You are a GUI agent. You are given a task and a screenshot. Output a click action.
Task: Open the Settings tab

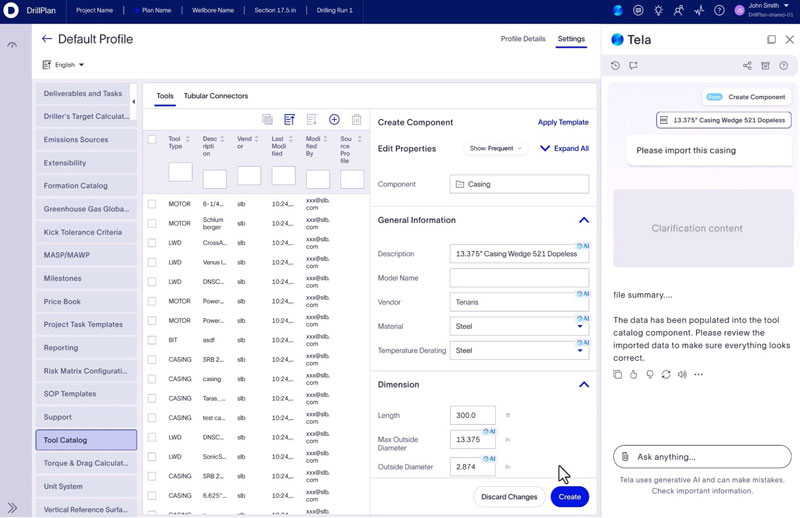pos(571,39)
